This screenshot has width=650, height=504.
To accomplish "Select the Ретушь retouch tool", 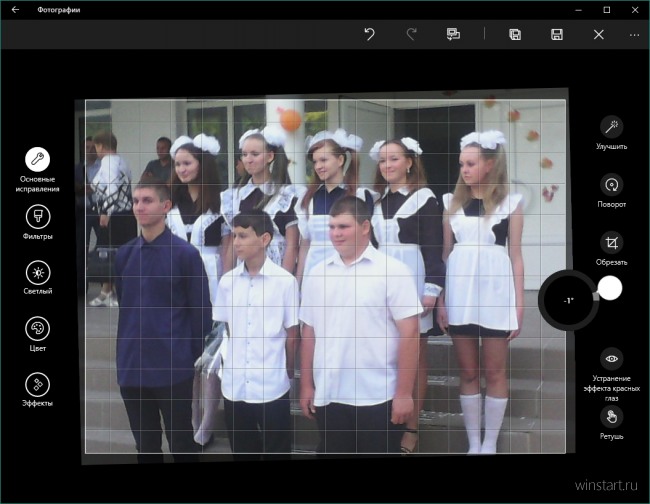I will click(611, 417).
